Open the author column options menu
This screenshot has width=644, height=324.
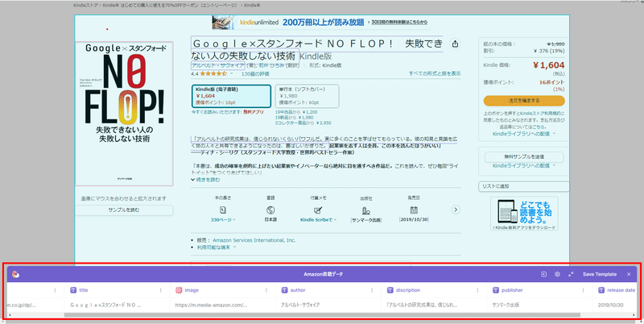click(x=372, y=290)
